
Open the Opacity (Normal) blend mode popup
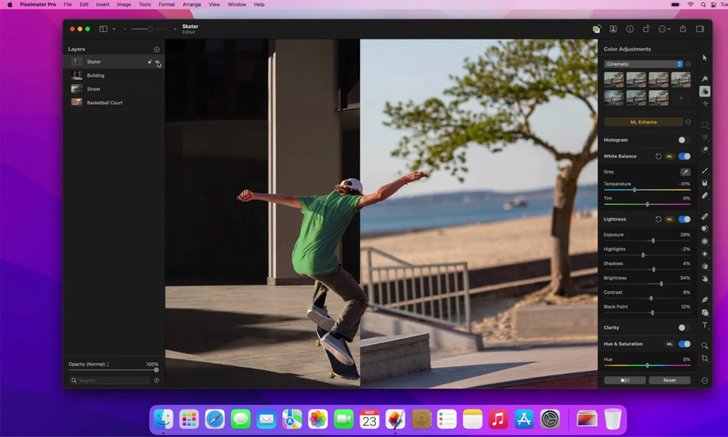point(89,365)
